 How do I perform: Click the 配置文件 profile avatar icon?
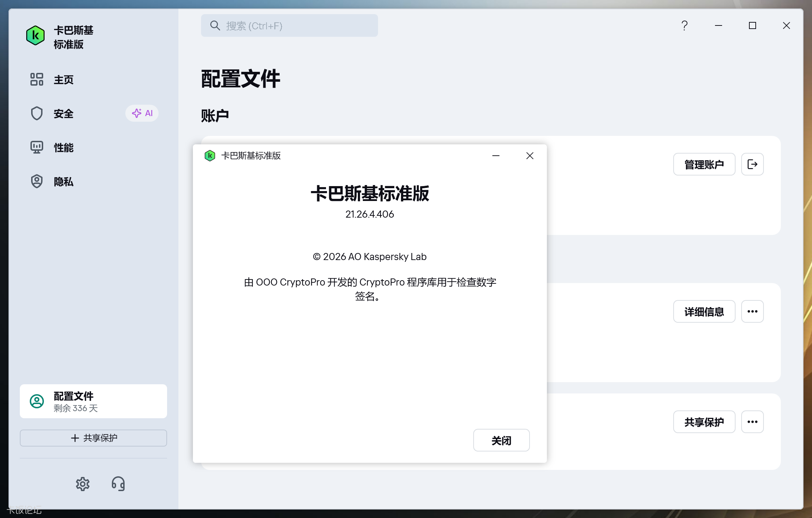click(37, 401)
